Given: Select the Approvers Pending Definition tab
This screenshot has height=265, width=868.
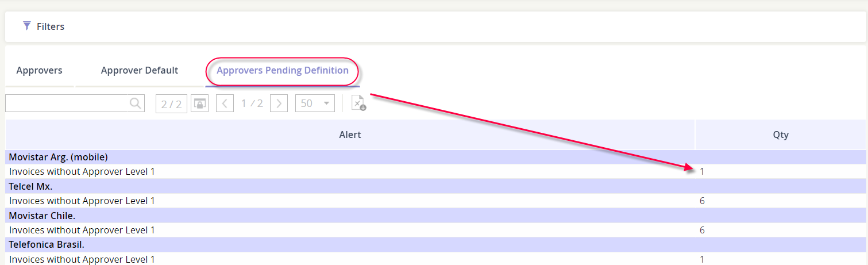Looking at the screenshot, I should point(282,71).
